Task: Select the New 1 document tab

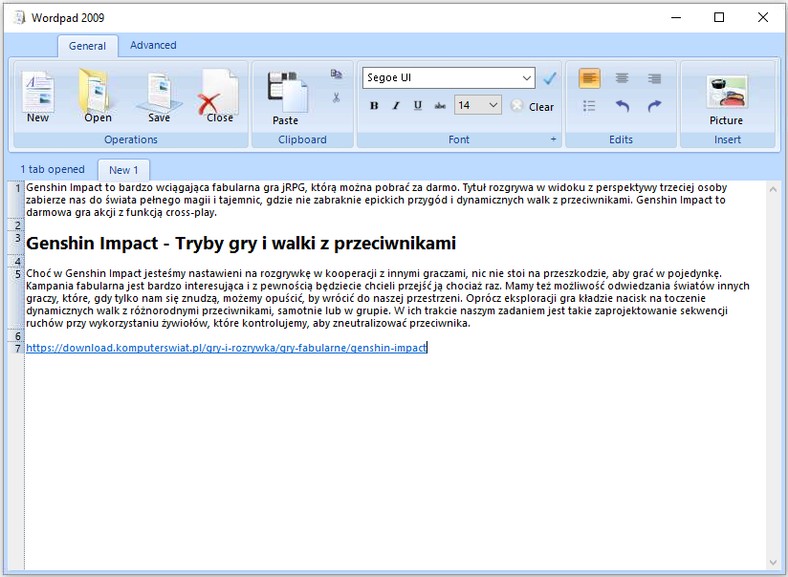Action: point(124,170)
